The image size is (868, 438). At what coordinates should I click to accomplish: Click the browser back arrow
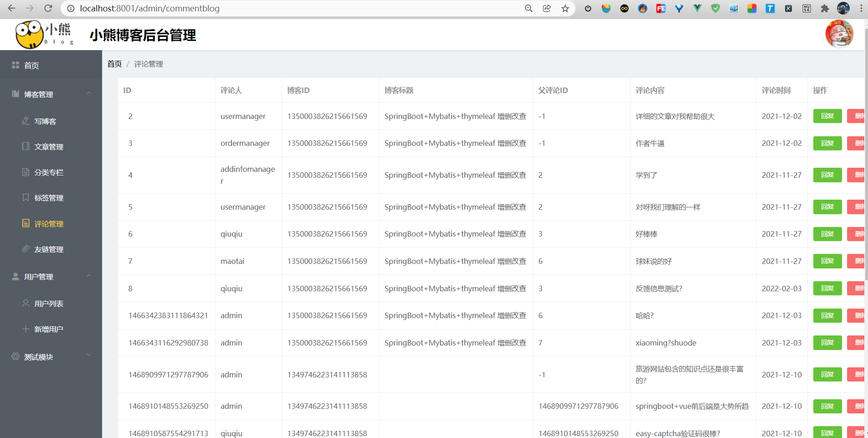pos(12,8)
